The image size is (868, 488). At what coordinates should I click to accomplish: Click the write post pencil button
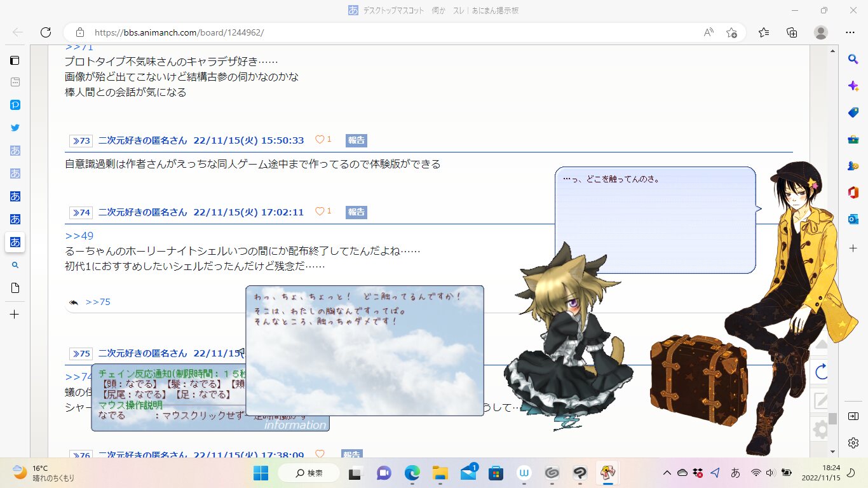pos(821,400)
